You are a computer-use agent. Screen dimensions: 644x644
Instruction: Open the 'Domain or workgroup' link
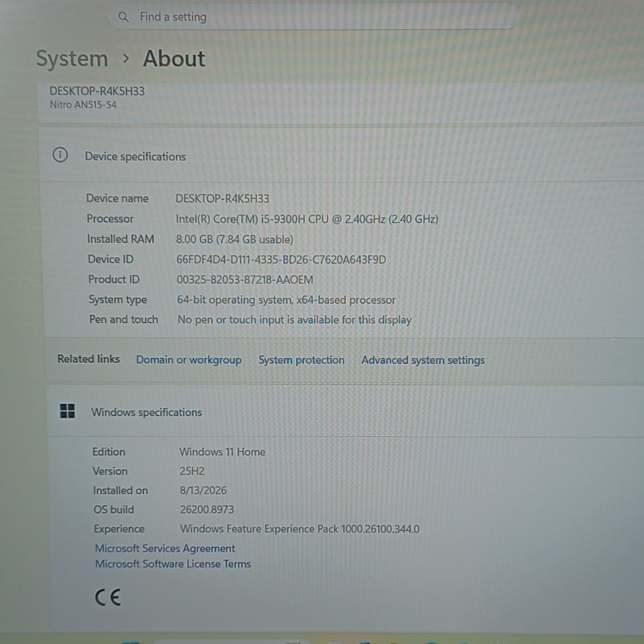[x=189, y=360]
